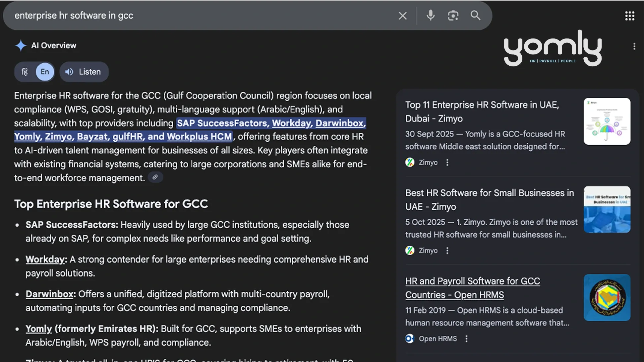Clear the search query with the X icon
Image resolution: width=644 pixels, height=362 pixels.
click(403, 16)
